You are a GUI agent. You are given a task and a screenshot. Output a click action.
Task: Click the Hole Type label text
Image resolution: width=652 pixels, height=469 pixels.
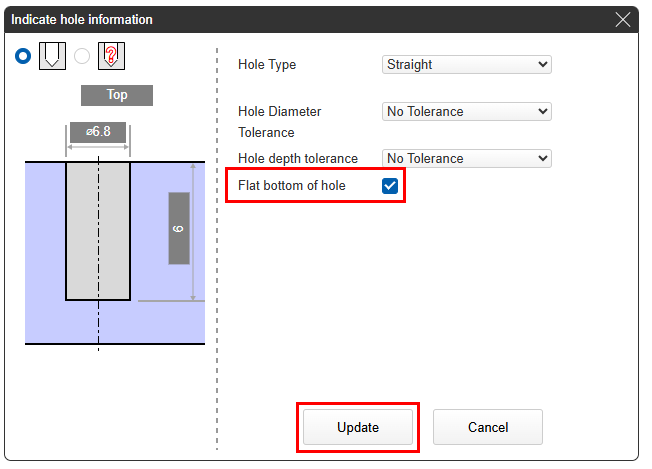(267, 65)
